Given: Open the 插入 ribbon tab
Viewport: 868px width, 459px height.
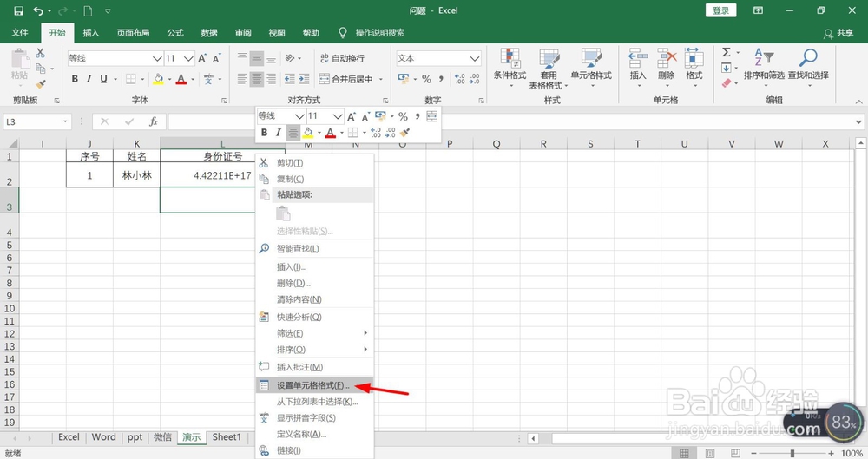Looking at the screenshot, I should click(x=91, y=33).
